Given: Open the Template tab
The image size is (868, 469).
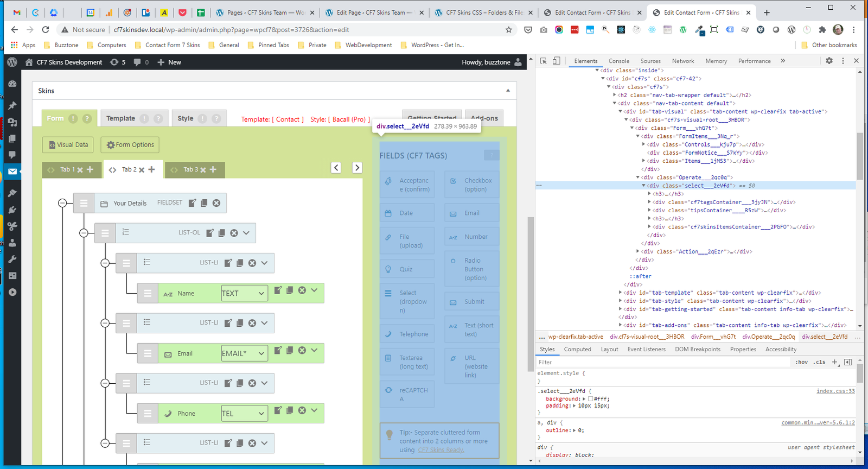Looking at the screenshot, I should (x=120, y=118).
